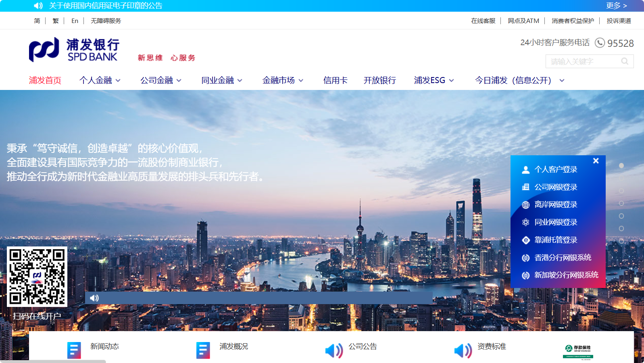Open the 今日浦发（信息公开）menu label
Viewport: 644px width, 363px height.
[x=513, y=80]
